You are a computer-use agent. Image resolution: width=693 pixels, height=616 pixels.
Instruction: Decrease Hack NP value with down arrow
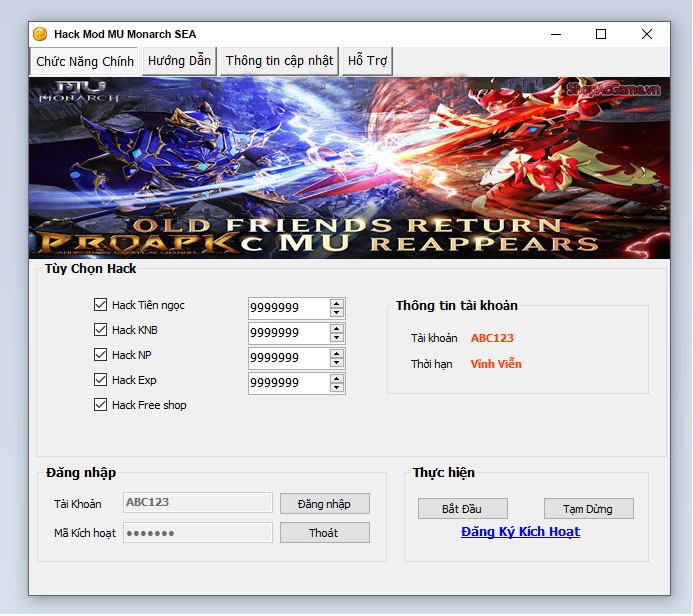tap(337, 363)
